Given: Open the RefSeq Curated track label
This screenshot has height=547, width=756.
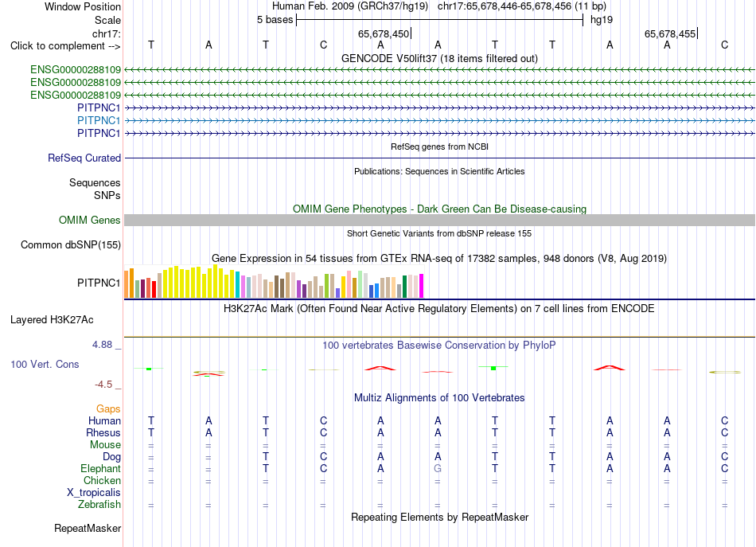Looking at the screenshot, I should (84, 158).
